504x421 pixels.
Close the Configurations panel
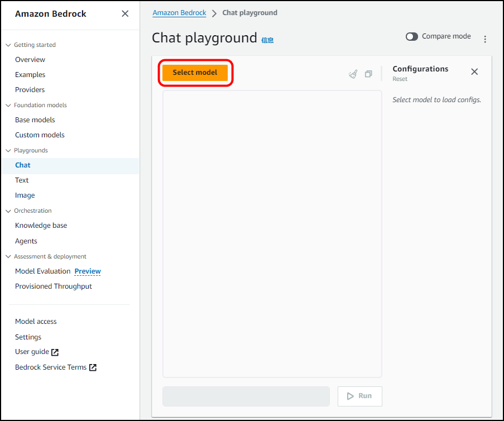click(474, 71)
